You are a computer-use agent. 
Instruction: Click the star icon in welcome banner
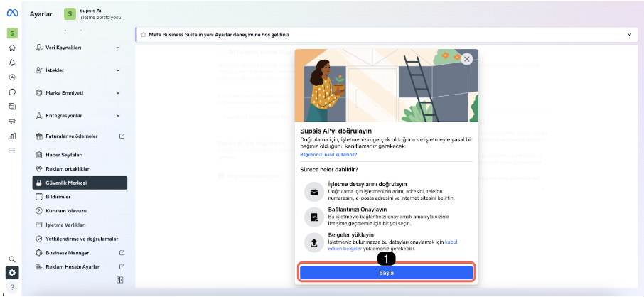pos(144,35)
